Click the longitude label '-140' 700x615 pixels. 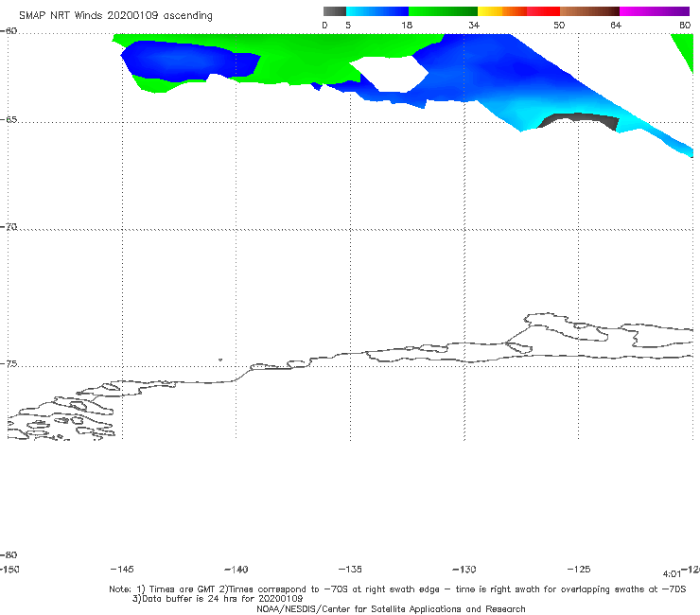pos(236,569)
